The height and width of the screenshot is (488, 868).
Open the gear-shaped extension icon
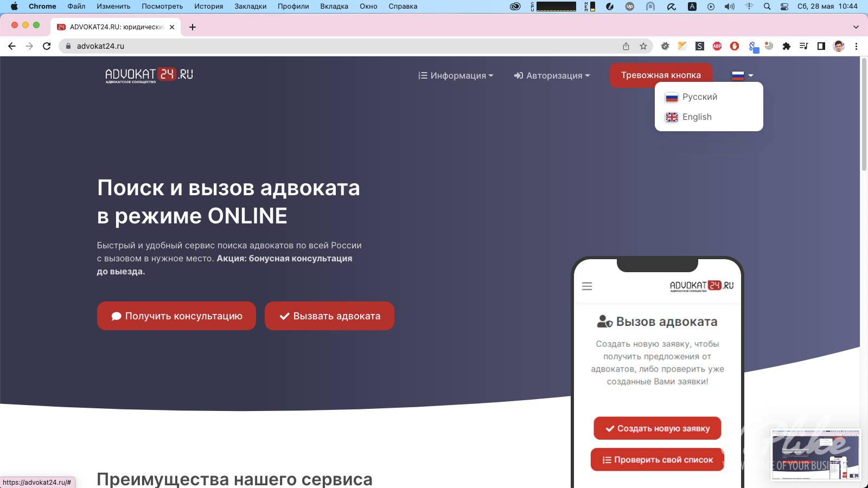point(665,46)
